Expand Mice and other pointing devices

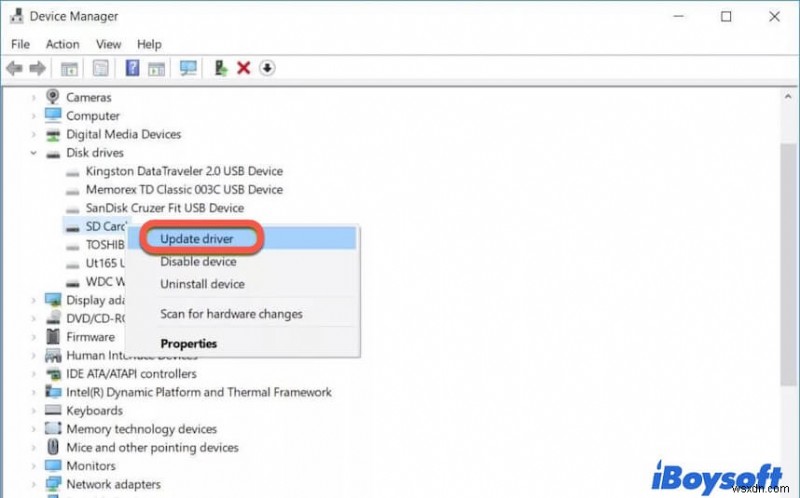pos(34,447)
